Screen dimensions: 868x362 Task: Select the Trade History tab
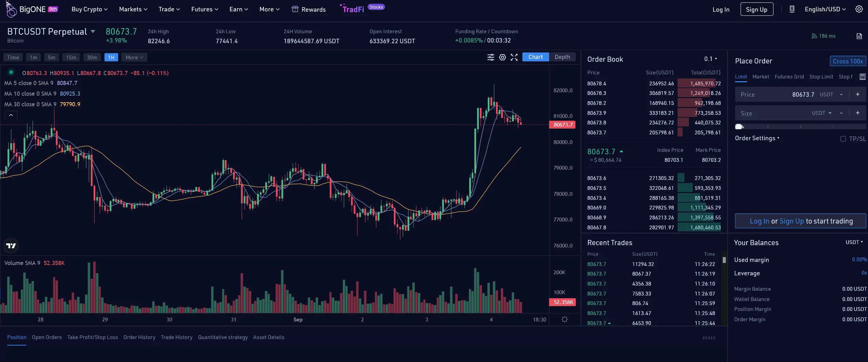176,337
